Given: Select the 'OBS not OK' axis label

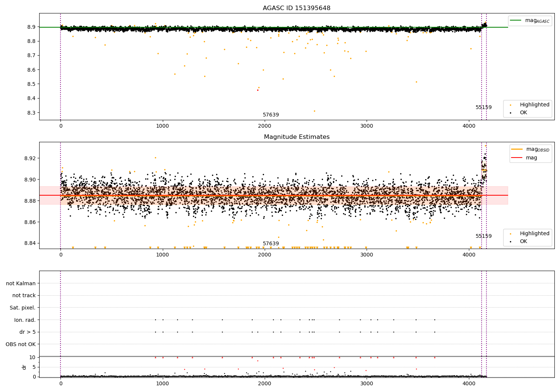Looking at the screenshot, I should point(21,344).
